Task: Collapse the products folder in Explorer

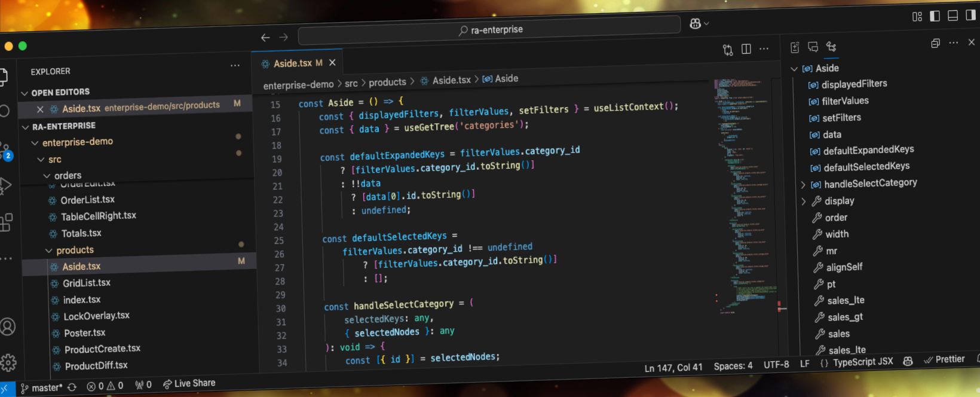Action: 49,251
